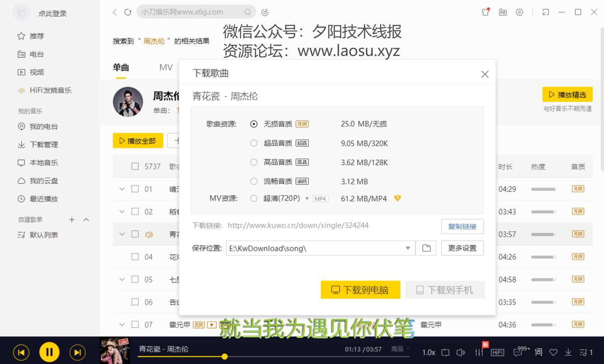
Task: Check the select-all box next to 5737
Action: point(135,166)
